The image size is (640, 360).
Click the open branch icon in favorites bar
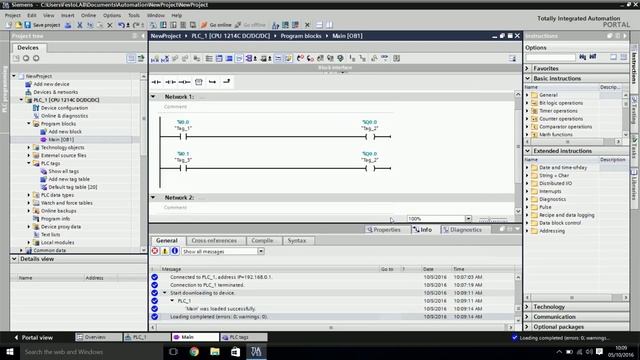(212, 82)
